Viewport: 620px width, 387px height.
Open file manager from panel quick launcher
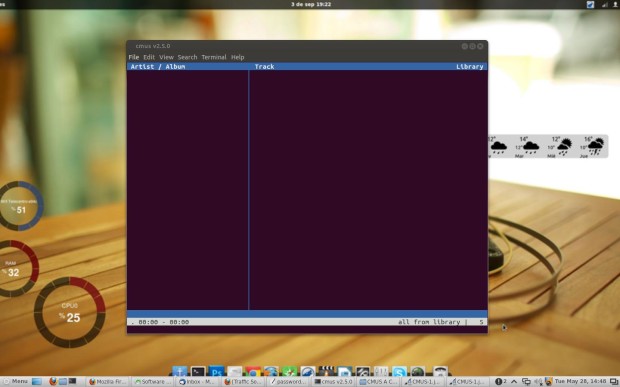[63, 381]
